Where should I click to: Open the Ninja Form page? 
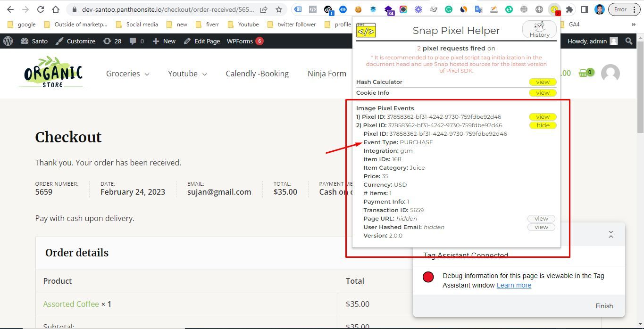click(x=327, y=74)
